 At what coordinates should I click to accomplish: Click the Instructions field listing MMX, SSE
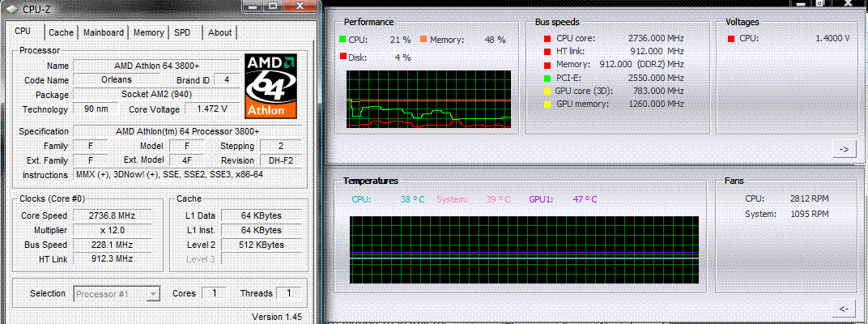pos(188,175)
